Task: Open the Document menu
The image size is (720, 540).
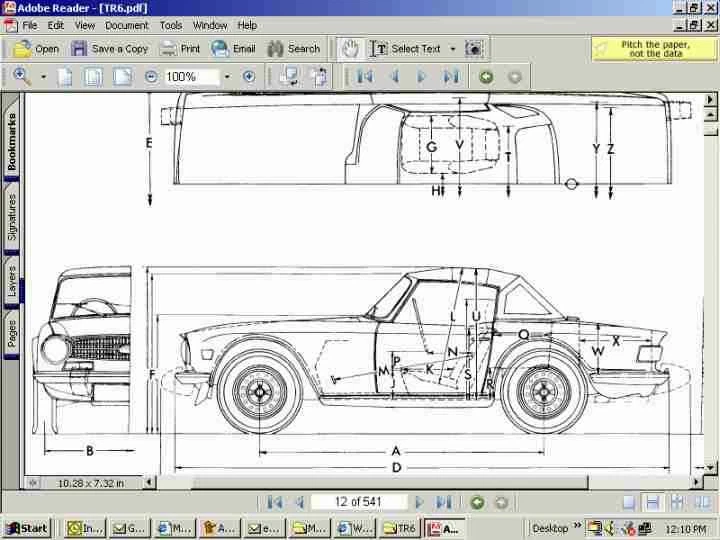Action: click(x=127, y=25)
